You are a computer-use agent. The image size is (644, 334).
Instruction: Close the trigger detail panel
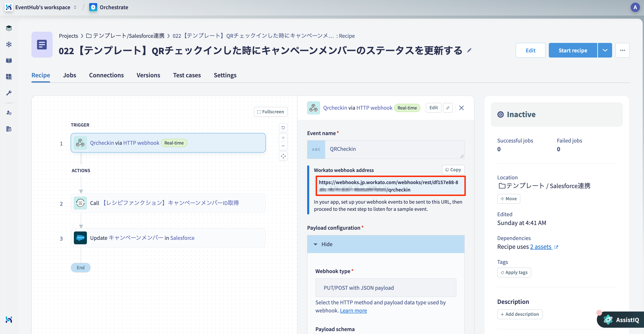coord(461,108)
